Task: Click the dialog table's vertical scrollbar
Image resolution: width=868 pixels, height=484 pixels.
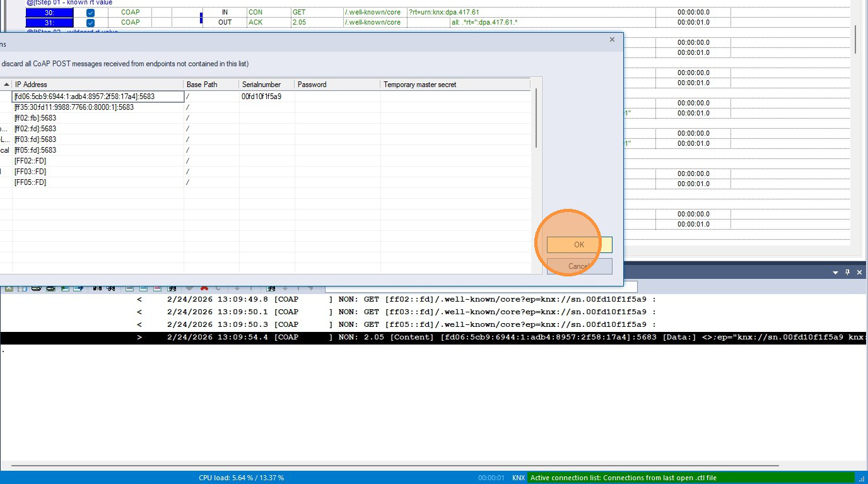Action: coord(537,118)
